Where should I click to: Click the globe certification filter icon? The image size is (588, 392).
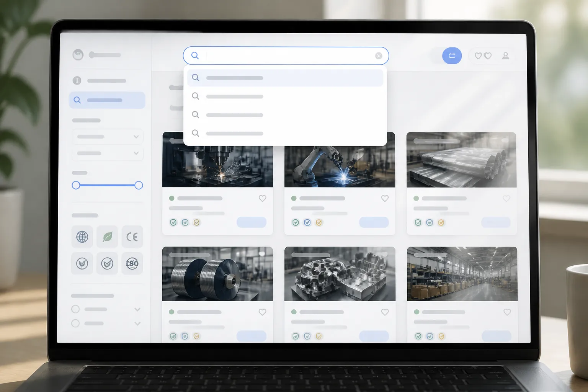click(x=82, y=237)
